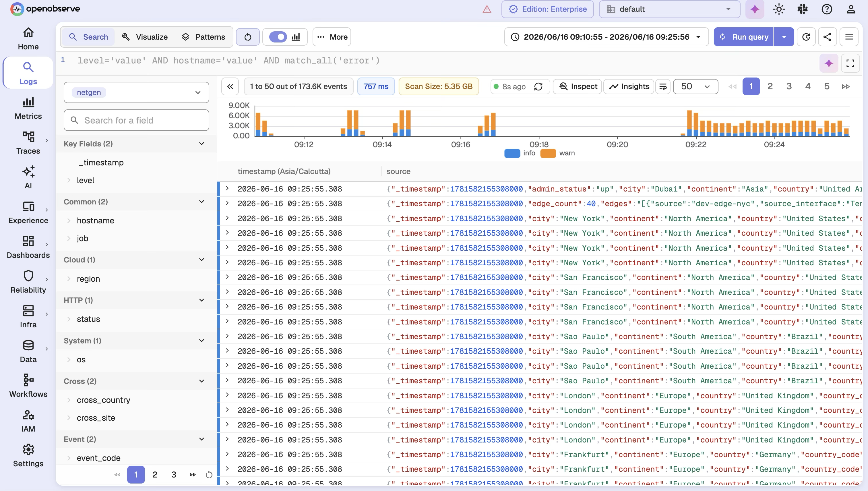This screenshot has height=491, width=868.
Task: Click the red warning triangle icon
Action: [x=487, y=9]
